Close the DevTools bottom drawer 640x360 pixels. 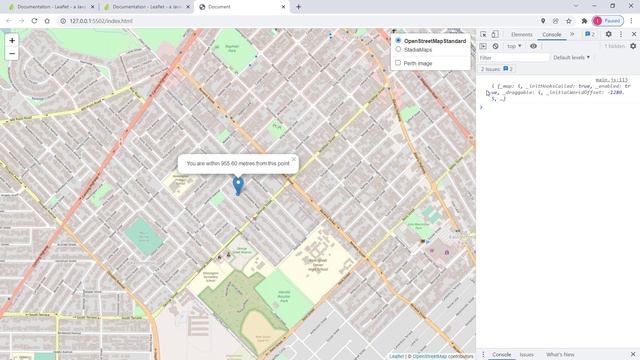633,354
